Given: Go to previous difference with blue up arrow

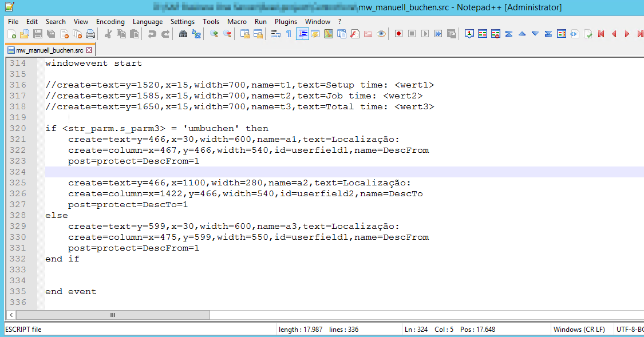Looking at the screenshot, I should [x=522, y=34].
